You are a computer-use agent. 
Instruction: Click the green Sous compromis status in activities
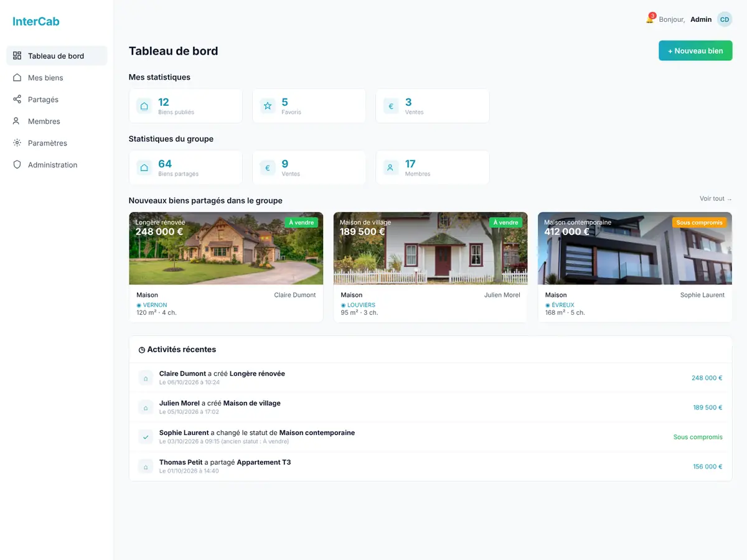click(698, 437)
